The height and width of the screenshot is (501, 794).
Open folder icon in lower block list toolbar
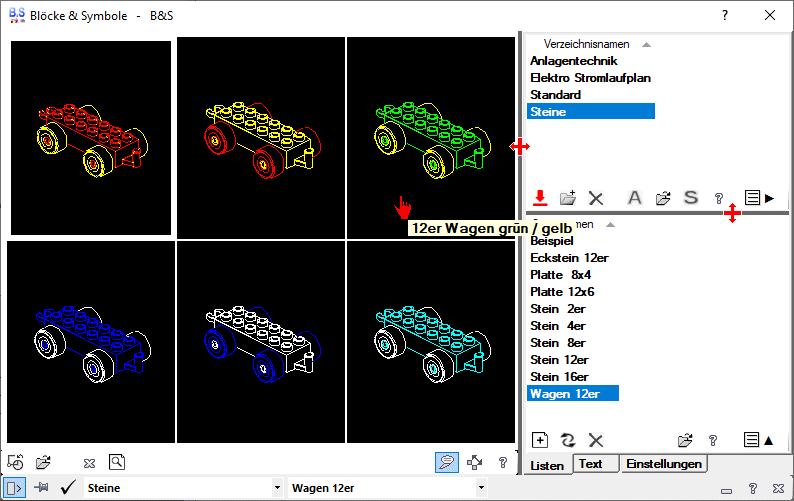click(x=685, y=440)
